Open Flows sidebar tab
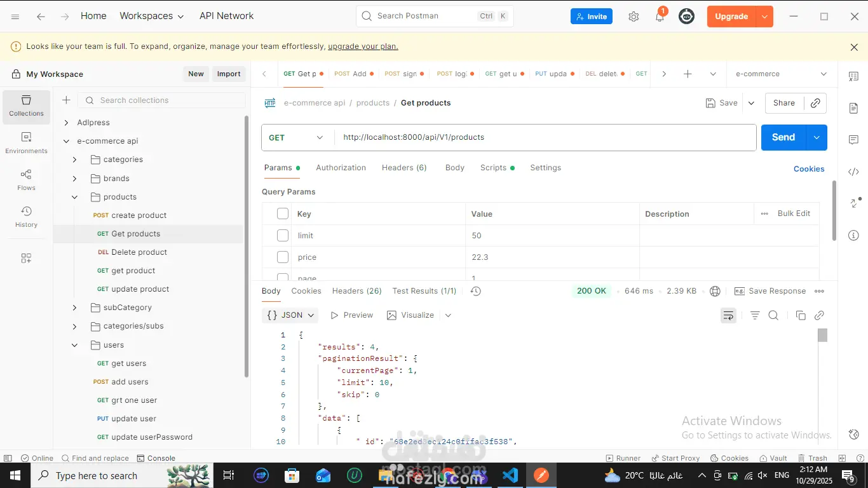The height and width of the screenshot is (488, 868). tap(26, 180)
